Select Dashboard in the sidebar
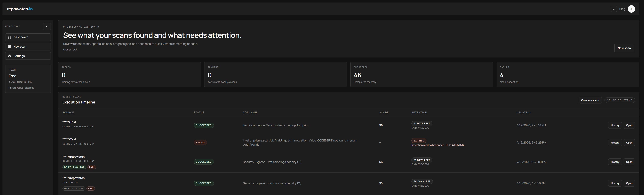This screenshot has width=644, height=195. [x=28, y=37]
